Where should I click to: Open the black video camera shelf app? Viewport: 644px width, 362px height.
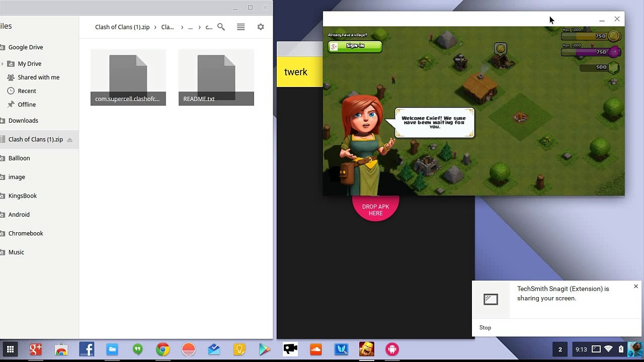pos(290,349)
